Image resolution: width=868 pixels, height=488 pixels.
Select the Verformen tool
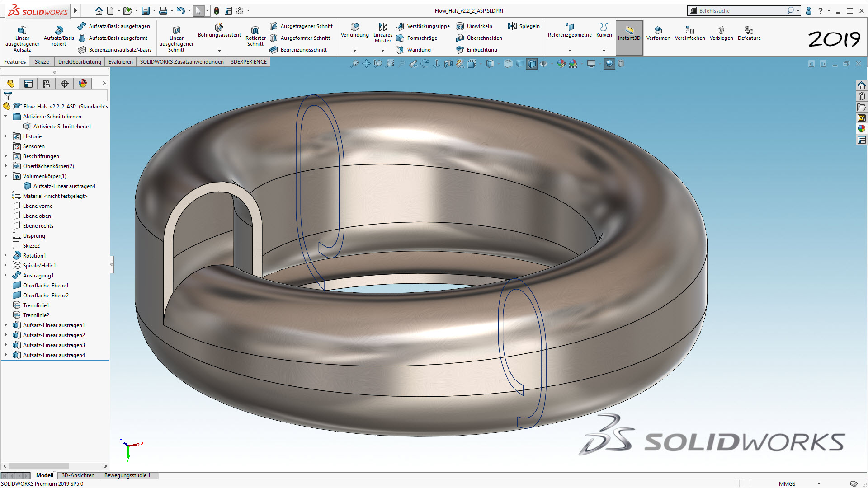pos(658,33)
